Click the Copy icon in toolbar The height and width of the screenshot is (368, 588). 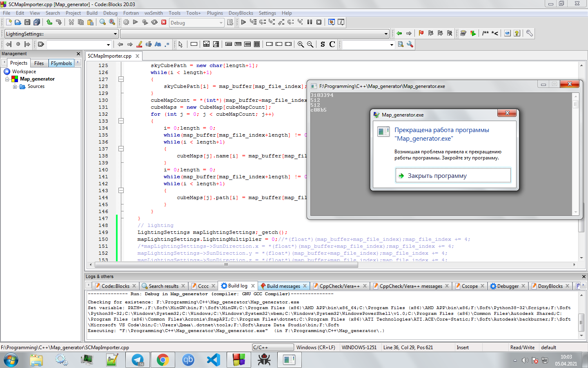[81, 22]
